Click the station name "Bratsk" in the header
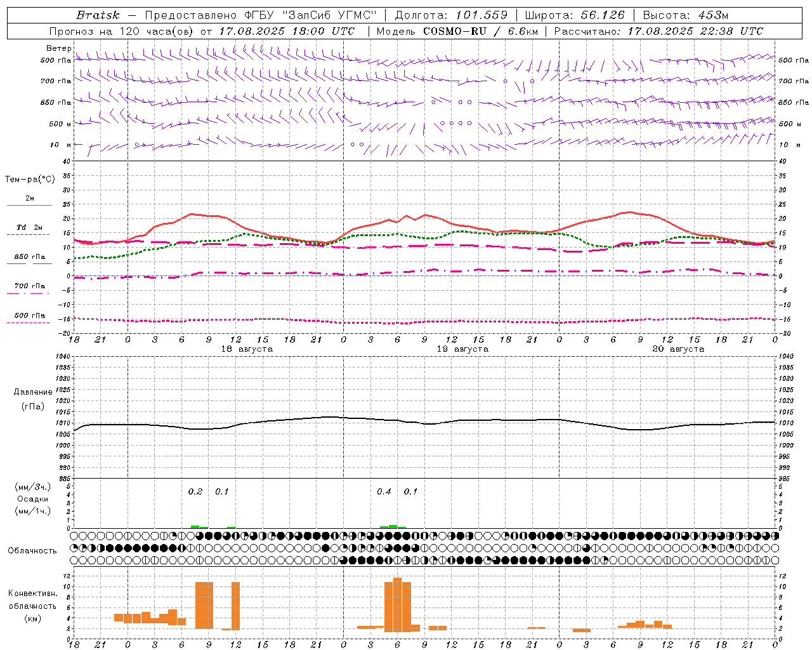The height and width of the screenshot is (650, 812). pos(98,15)
